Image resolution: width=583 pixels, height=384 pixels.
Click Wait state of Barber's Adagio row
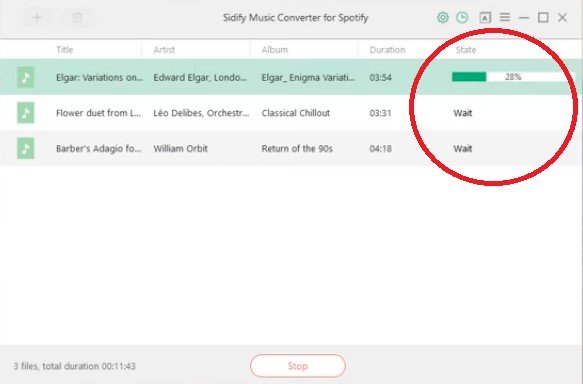pos(463,149)
